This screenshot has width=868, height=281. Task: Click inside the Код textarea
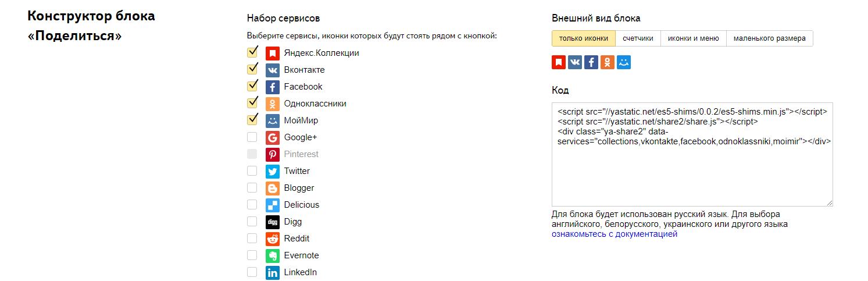point(692,154)
